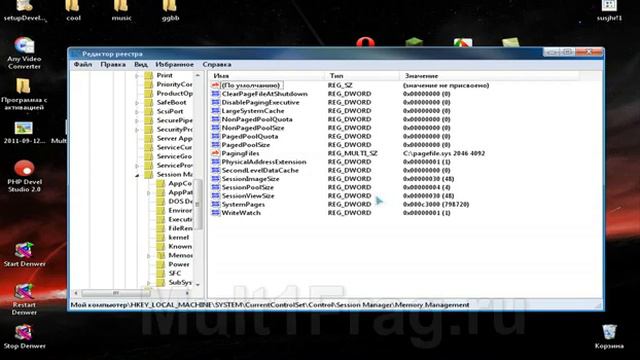
Task: Select the SFC key in tree
Action: click(x=175, y=273)
